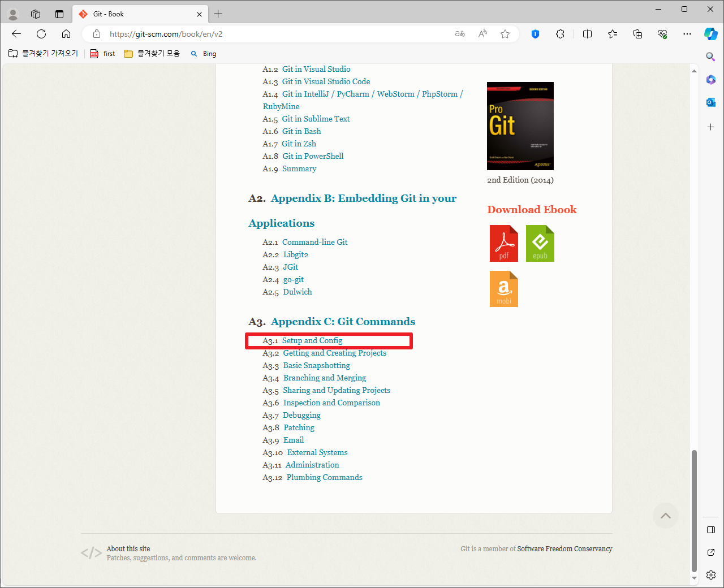This screenshot has width=724, height=588.
Task: Download the mobi ebook
Action: [504, 289]
